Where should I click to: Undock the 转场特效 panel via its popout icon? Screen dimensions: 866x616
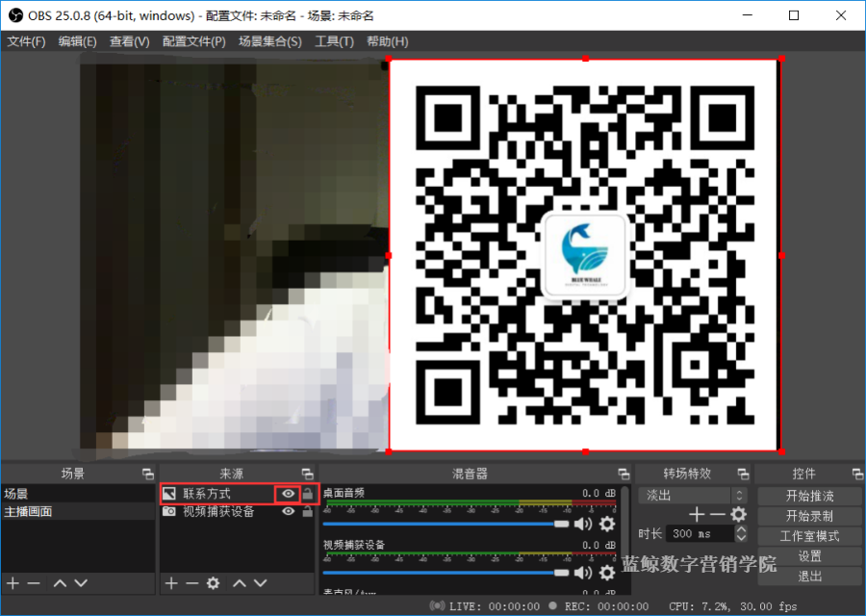tap(744, 474)
